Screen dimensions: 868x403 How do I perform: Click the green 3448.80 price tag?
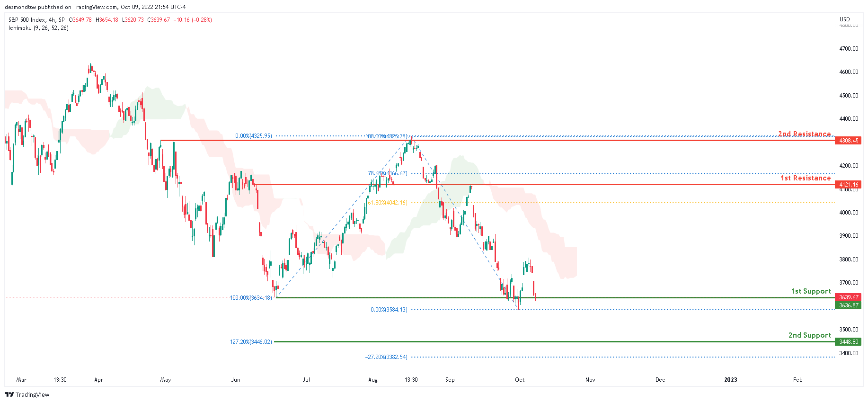[848, 342]
